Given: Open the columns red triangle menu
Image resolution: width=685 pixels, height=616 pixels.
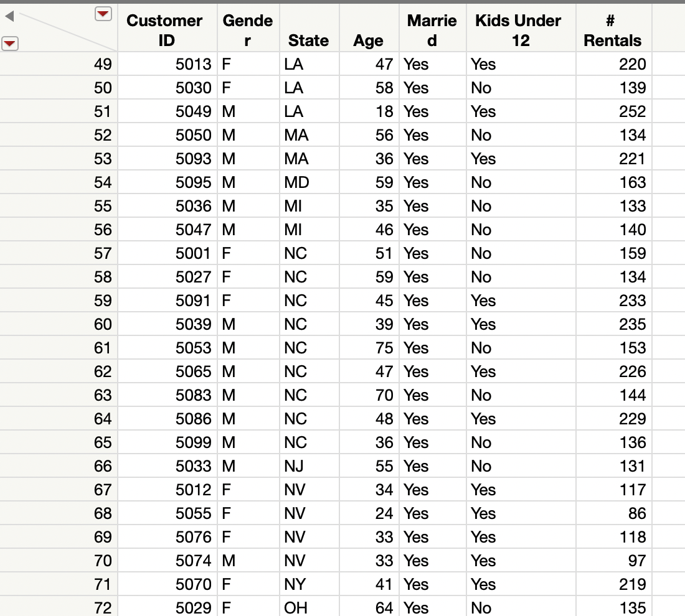Looking at the screenshot, I should (102, 13).
